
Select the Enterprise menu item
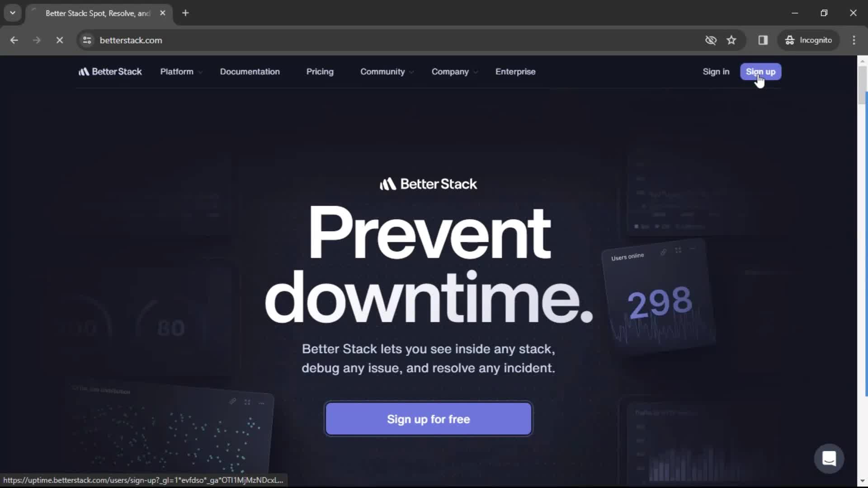tap(515, 71)
